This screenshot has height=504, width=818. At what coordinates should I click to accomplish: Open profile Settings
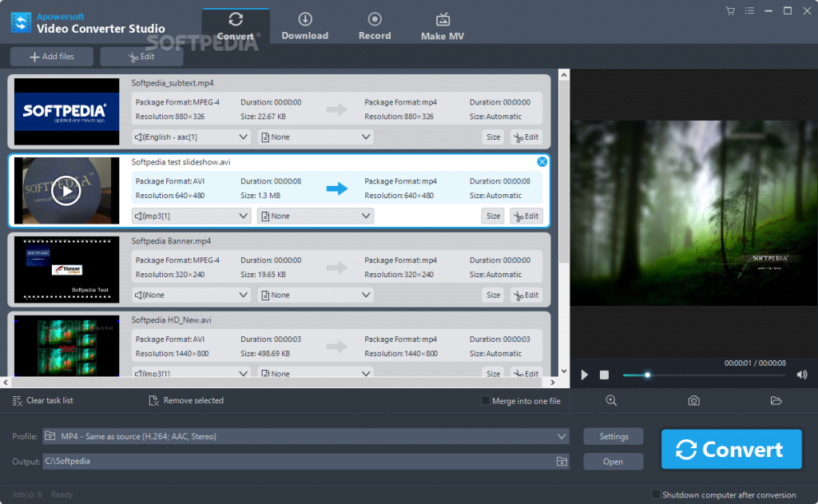coord(613,436)
